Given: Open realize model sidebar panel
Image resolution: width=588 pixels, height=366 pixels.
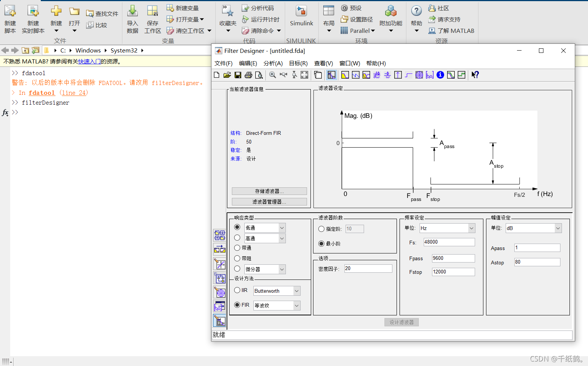Looking at the screenshot, I should point(219,278).
